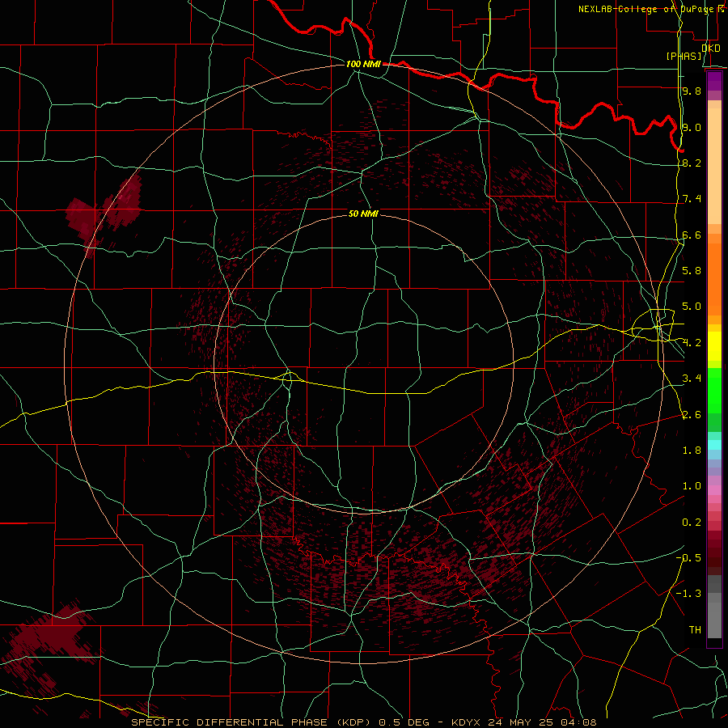Click the 7.4 value on color scale

[x=692, y=199]
